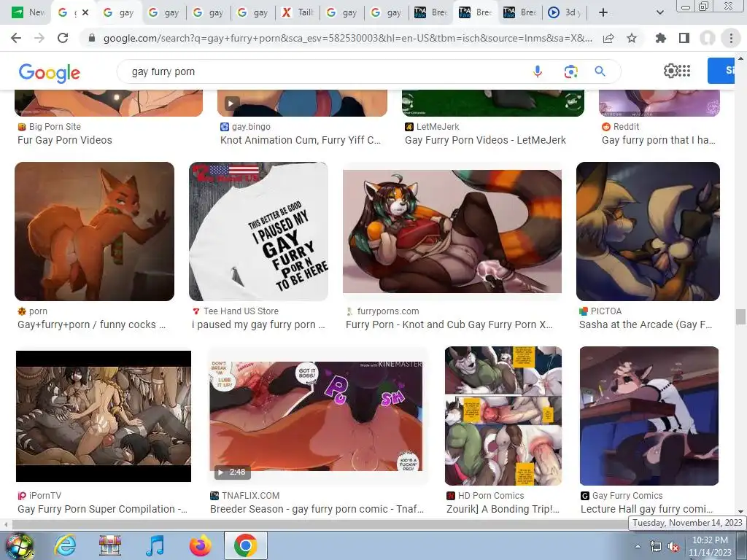Open a new tab with plus button
This screenshot has height=560, width=747.
[603, 12]
